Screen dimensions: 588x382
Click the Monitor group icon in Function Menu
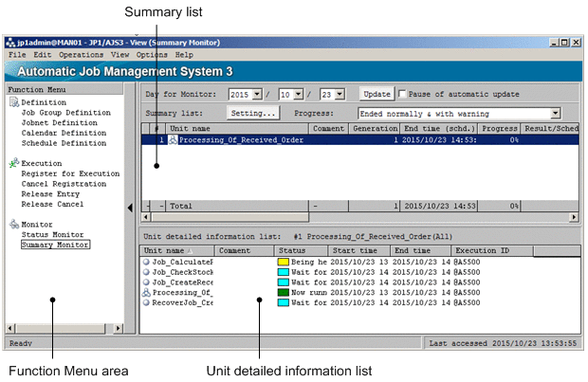coord(13,225)
